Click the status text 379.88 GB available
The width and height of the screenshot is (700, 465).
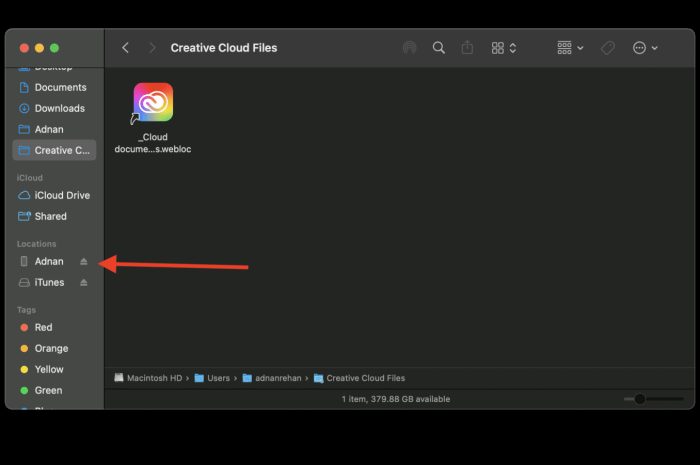(410, 399)
